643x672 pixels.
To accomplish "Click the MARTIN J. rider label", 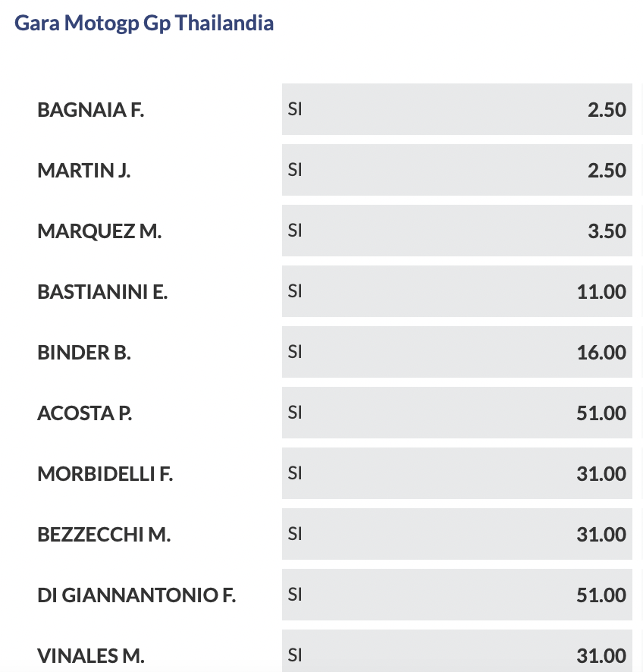I will pyautogui.click(x=83, y=171).
